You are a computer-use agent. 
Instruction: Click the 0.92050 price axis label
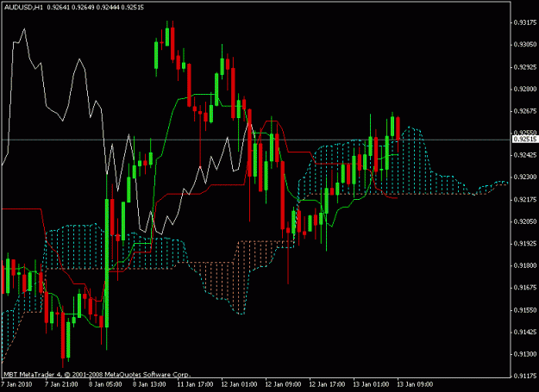pos(525,221)
